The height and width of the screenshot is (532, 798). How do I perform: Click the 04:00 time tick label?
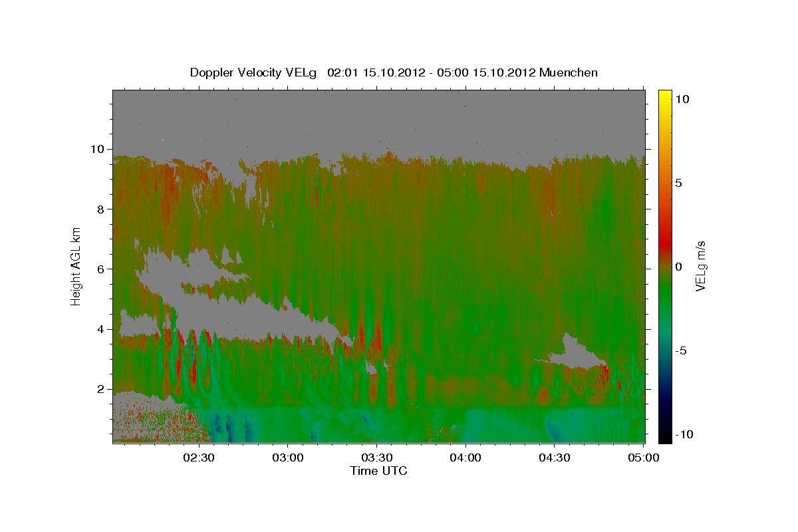[x=465, y=458]
